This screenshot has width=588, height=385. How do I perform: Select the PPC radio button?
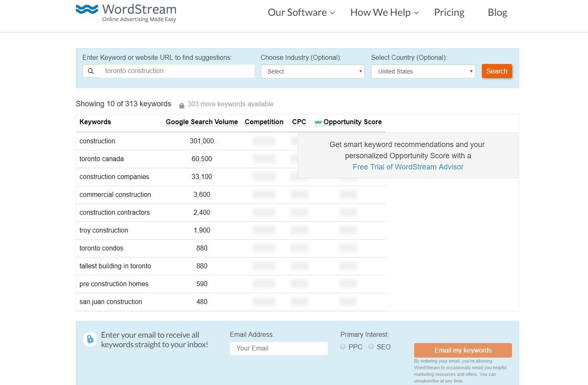pos(343,346)
